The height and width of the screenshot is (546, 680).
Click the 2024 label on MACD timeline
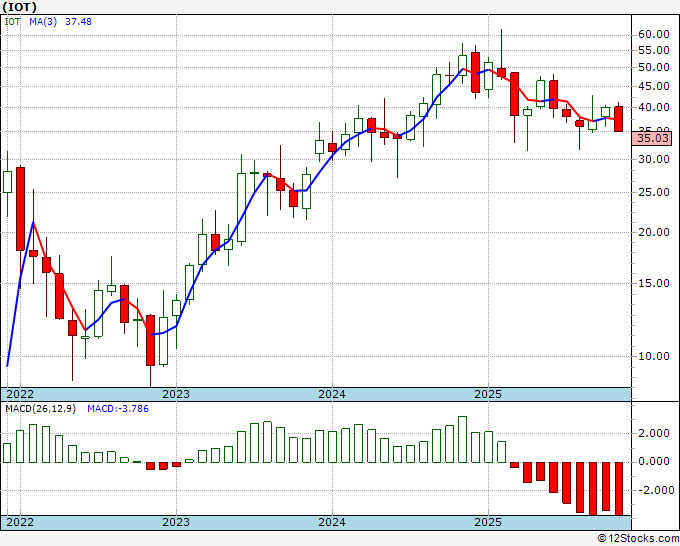(x=332, y=522)
